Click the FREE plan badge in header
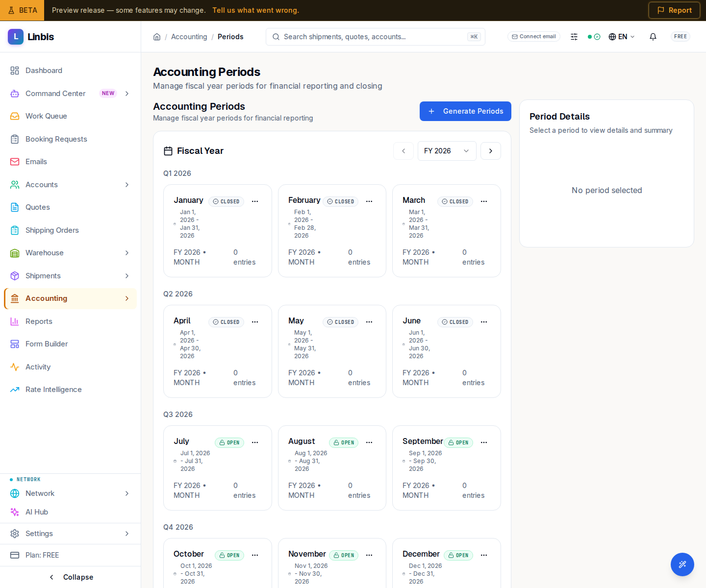This screenshot has height=588, width=706. coord(681,37)
